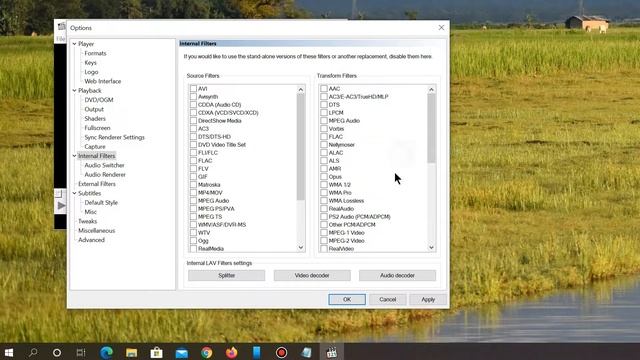Enable Matroska source filter
Screen dimensions: 640x360
pyautogui.click(x=193, y=184)
